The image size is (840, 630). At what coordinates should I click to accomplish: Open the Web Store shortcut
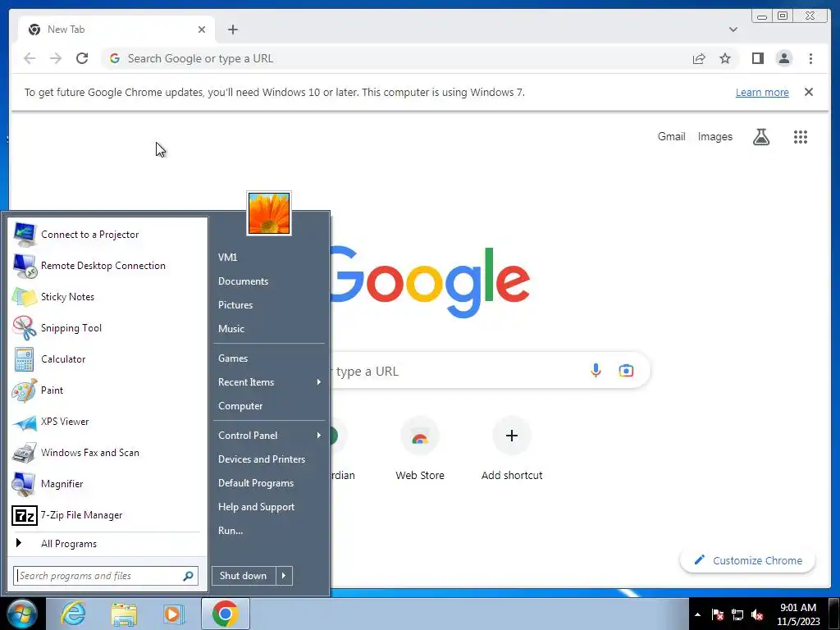[420, 449]
